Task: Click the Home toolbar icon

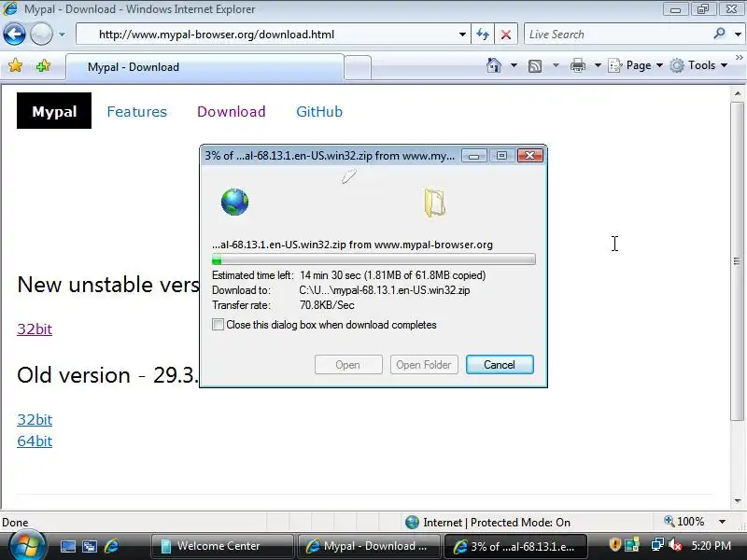Action: click(494, 65)
